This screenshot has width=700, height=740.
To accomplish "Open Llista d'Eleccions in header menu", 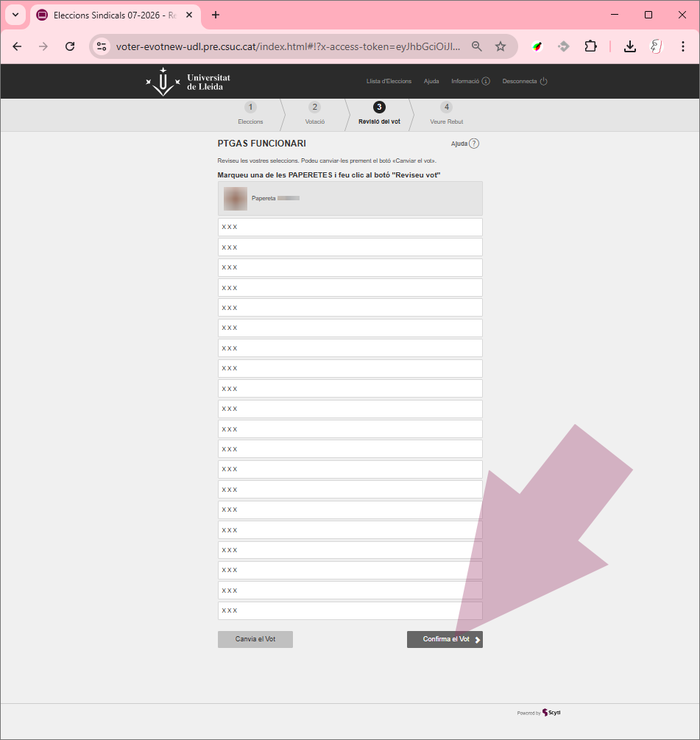I will coord(389,81).
